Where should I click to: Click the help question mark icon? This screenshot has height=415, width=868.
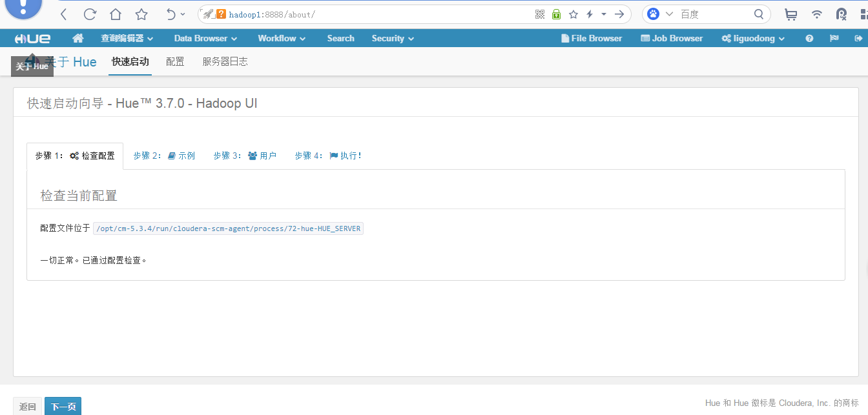[x=809, y=39]
